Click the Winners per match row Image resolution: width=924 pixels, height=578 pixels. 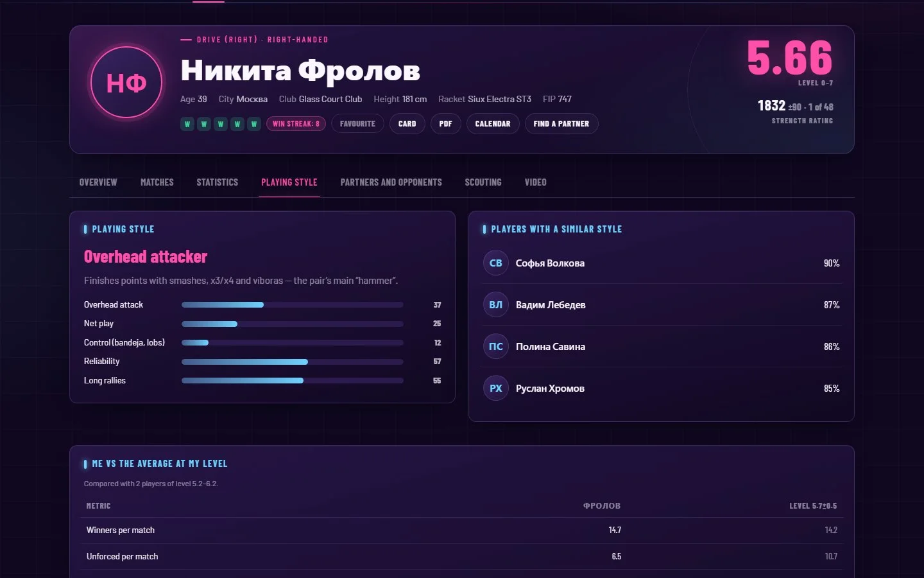coord(462,530)
